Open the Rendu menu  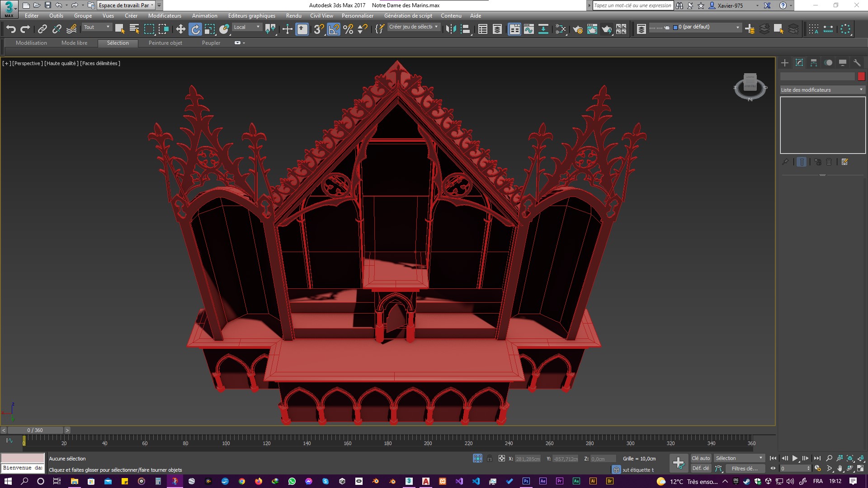pos(293,16)
